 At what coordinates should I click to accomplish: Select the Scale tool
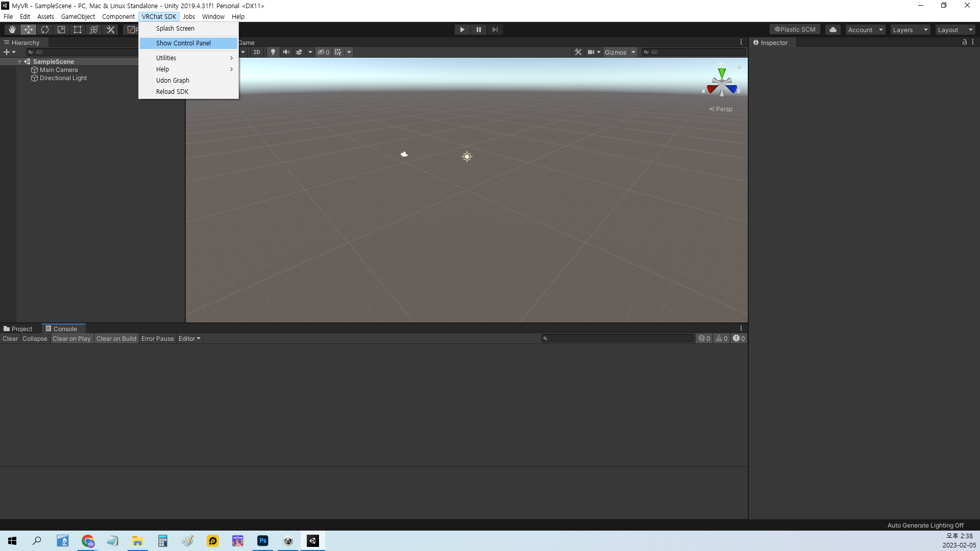(61, 30)
